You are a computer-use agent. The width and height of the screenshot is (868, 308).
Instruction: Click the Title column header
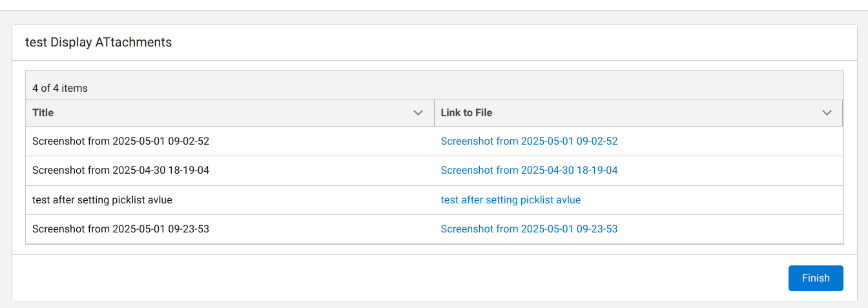click(43, 113)
